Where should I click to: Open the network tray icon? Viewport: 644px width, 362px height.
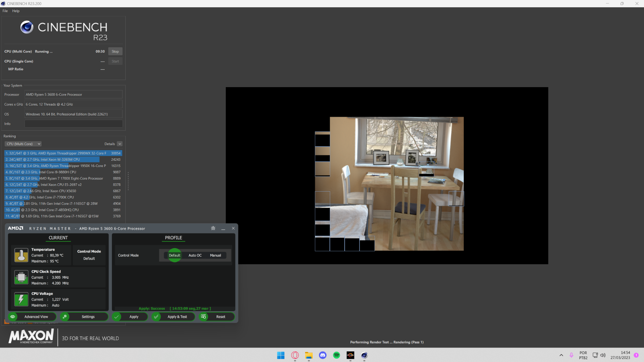pos(595,355)
